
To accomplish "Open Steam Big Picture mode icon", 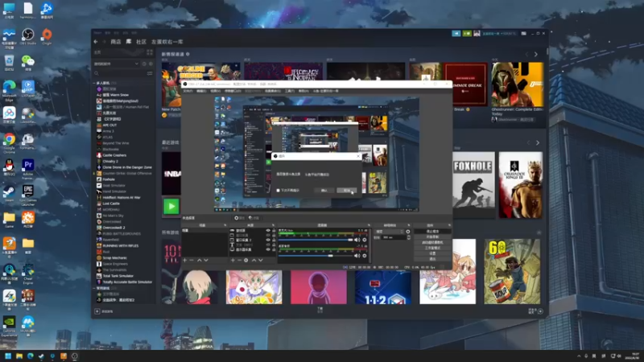I will tap(524, 33).
